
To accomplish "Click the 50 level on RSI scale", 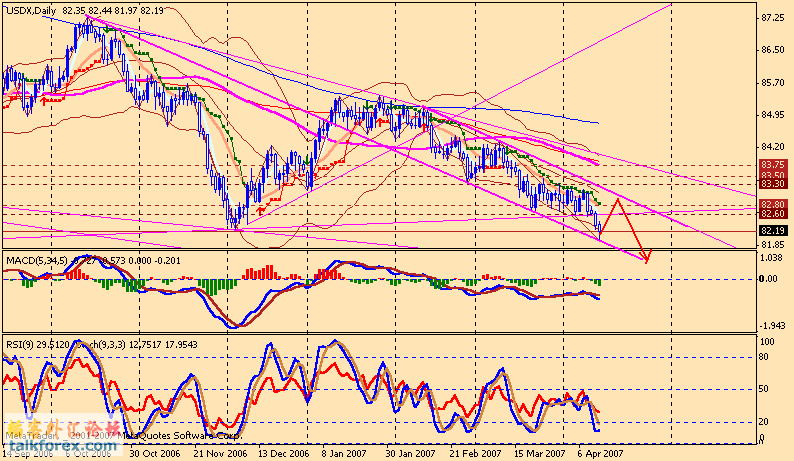I will [x=764, y=389].
